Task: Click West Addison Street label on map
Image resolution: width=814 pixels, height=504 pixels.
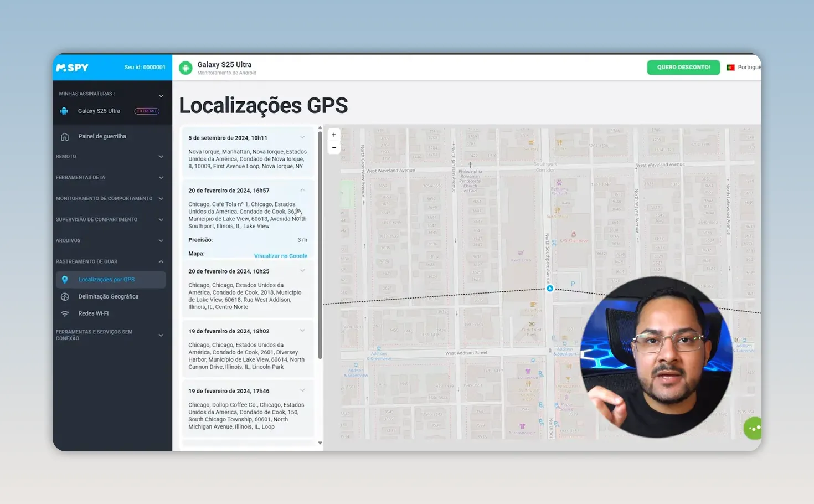Action: [466, 353]
